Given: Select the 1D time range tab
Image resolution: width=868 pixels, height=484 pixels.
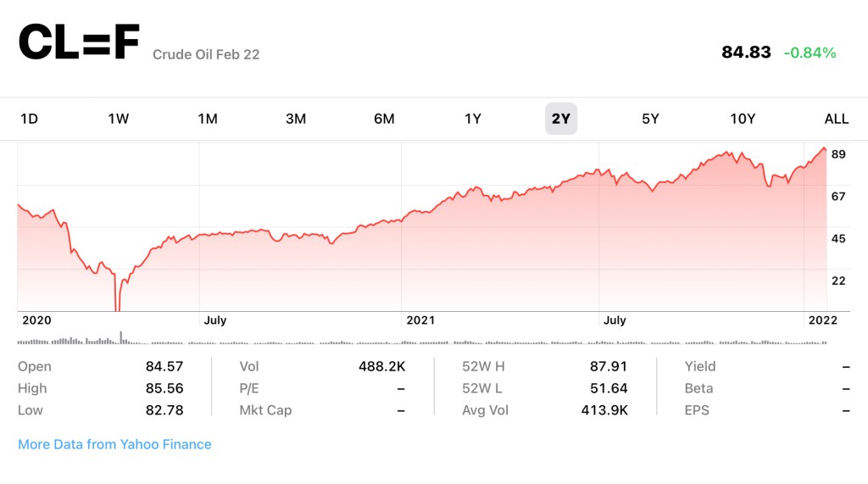Looking at the screenshot, I should point(29,119).
